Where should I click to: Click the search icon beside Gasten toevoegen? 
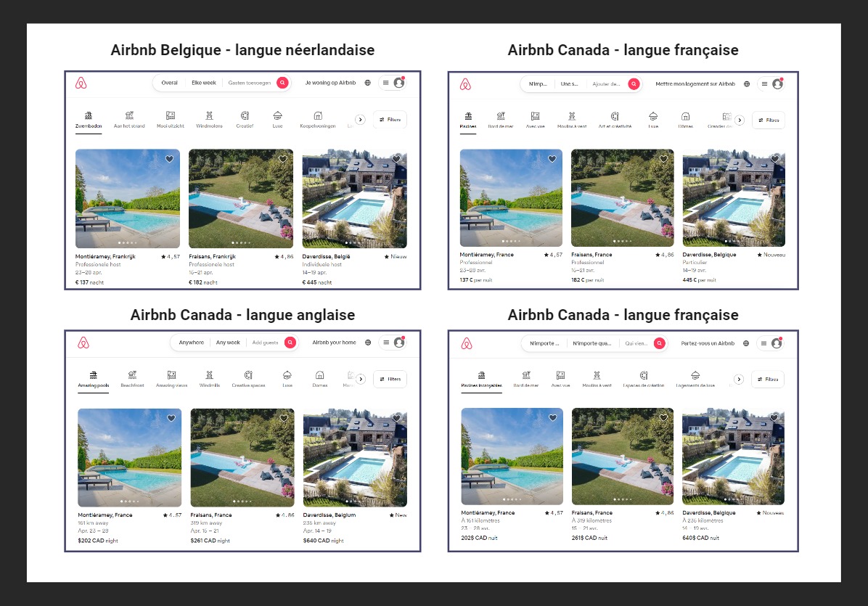282,83
